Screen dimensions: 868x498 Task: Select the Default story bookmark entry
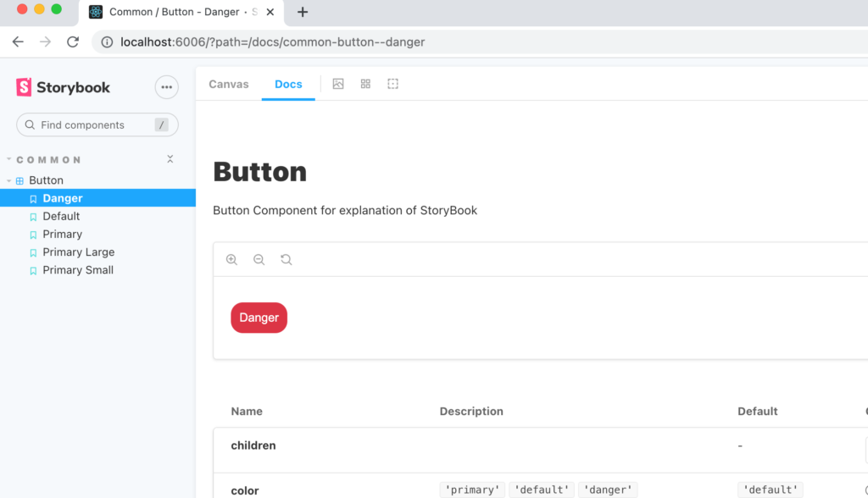60,216
